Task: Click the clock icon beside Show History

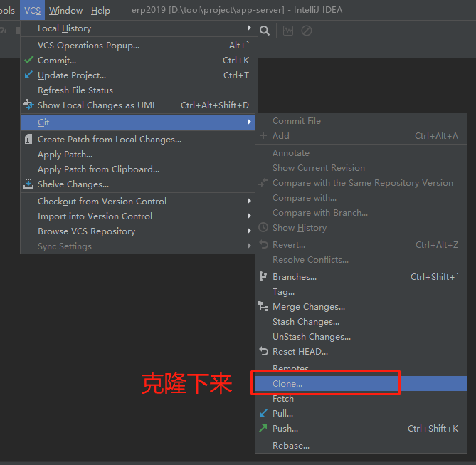Action: coord(263,227)
